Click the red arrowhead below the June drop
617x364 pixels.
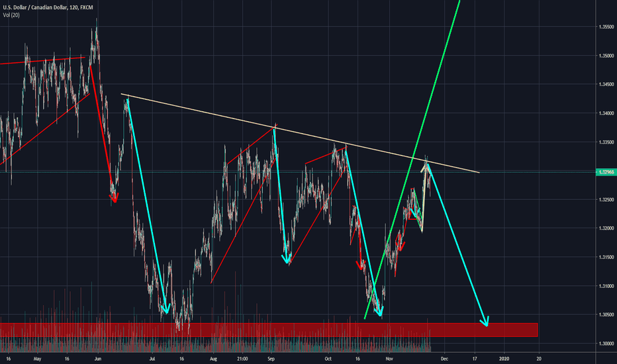(114, 197)
